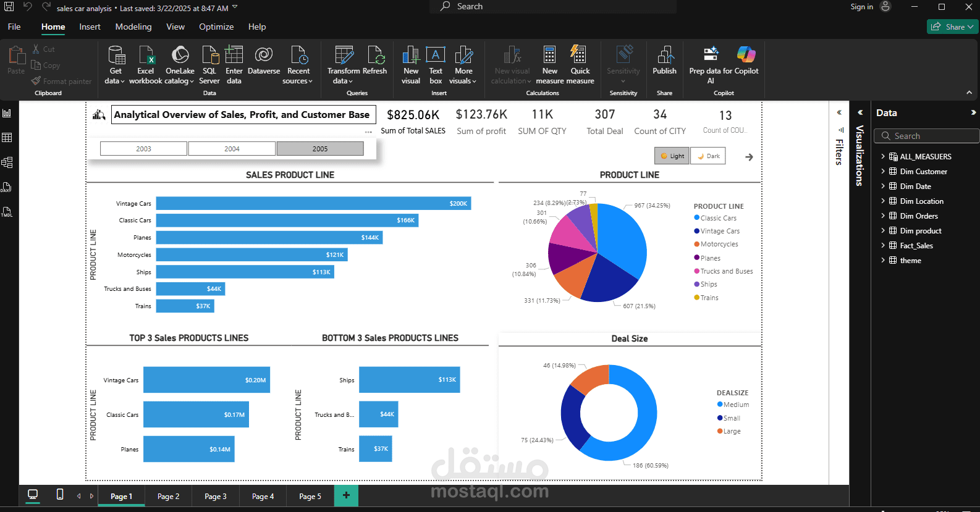Open the Modeling ribbon tab
The image size is (980, 512).
(133, 27)
